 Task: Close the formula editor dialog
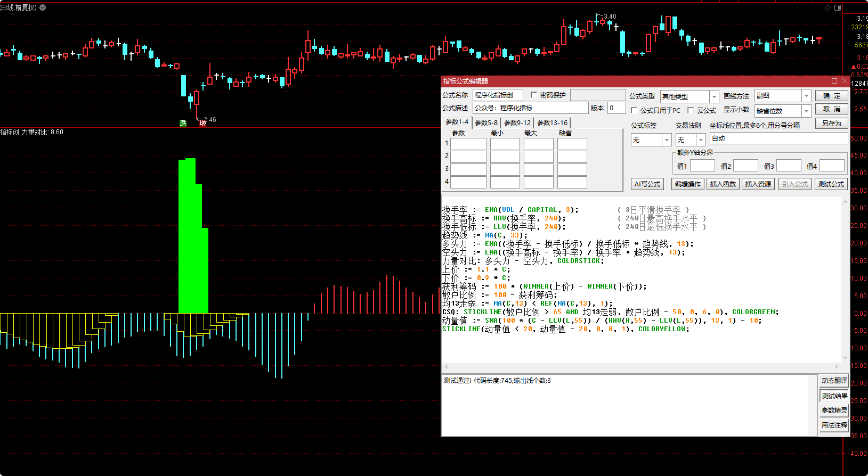(x=845, y=81)
